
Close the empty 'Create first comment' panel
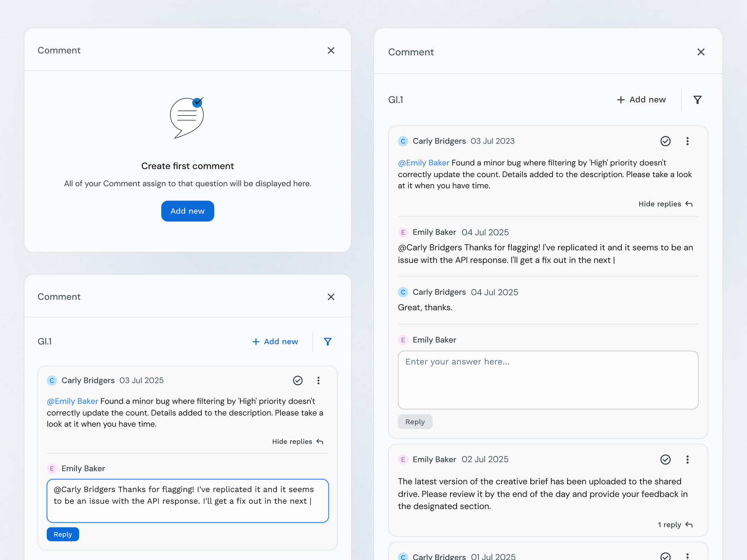(x=331, y=50)
